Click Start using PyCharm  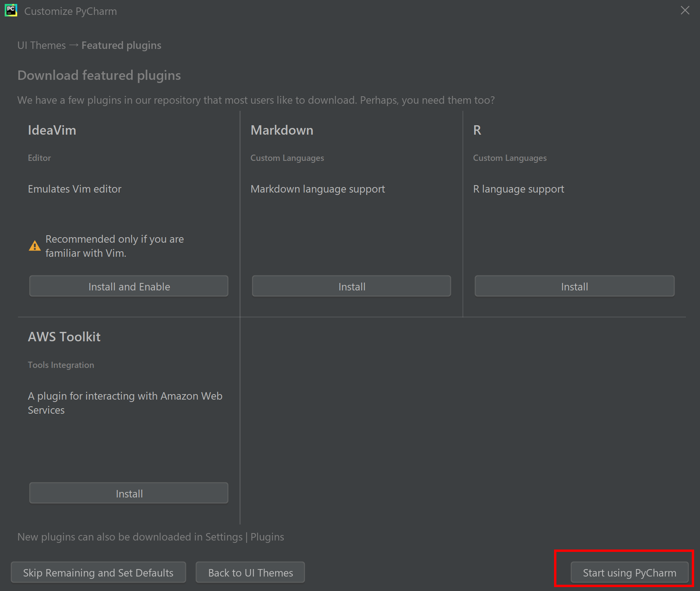click(630, 573)
